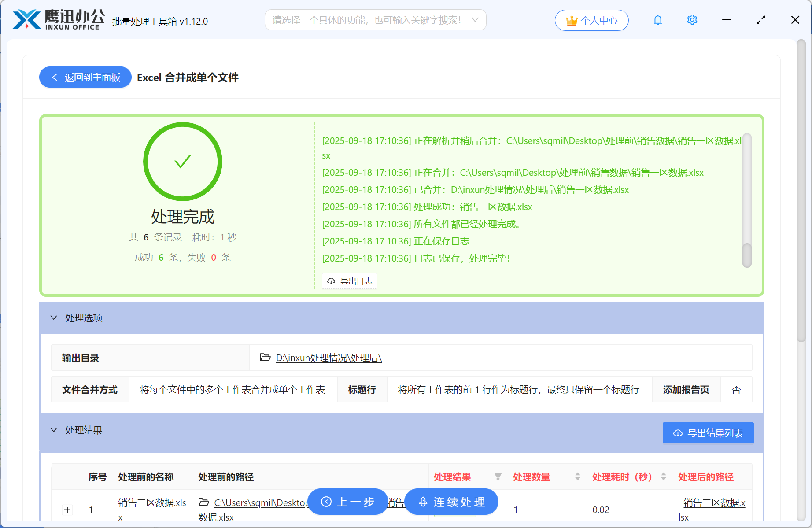Collapse the 处理结果 section
The width and height of the screenshot is (812, 528).
coord(54,430)
